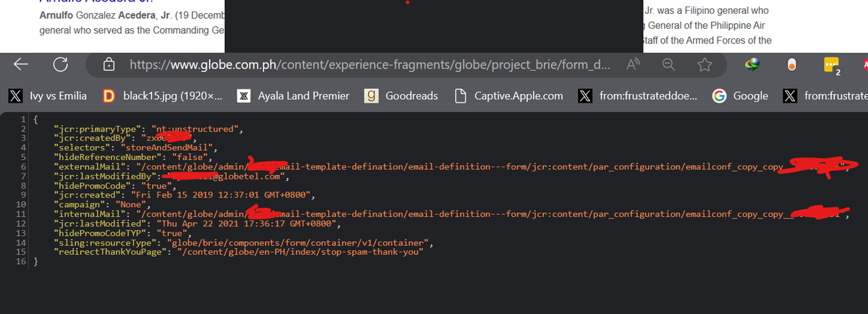This screenshot has width=868, height=314.
Task: Click the Captive.Apple.com page icon
Action: 459,96
